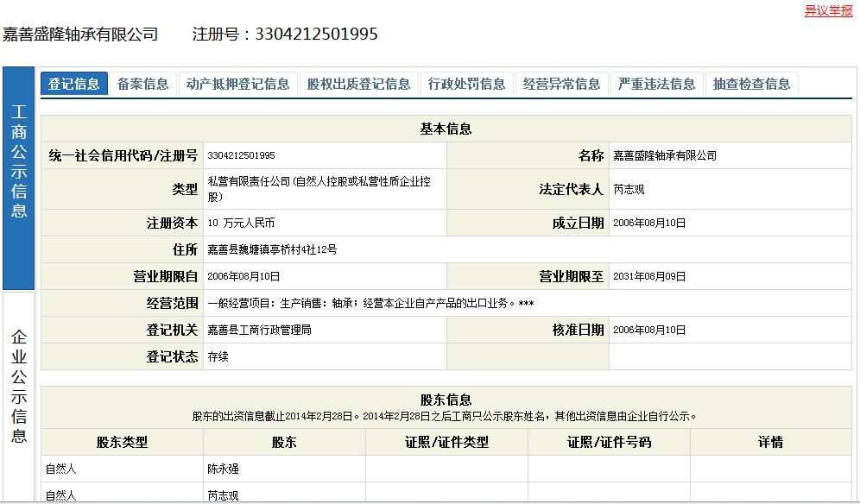Switch to the 登记信息 tab
The height and width of the screenshot is (504, 860).
coord(73,84)
